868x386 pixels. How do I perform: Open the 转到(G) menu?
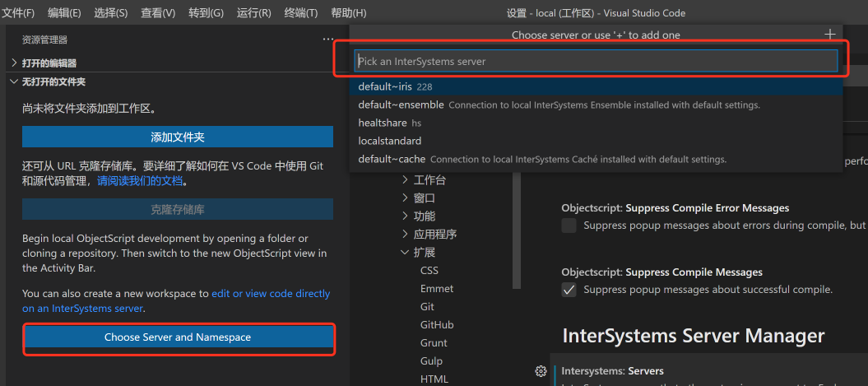(x=206, y=12)
